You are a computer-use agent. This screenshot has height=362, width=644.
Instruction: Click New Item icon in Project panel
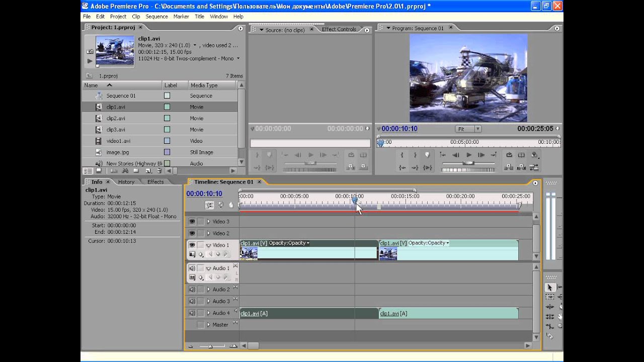tap(147, 171)
